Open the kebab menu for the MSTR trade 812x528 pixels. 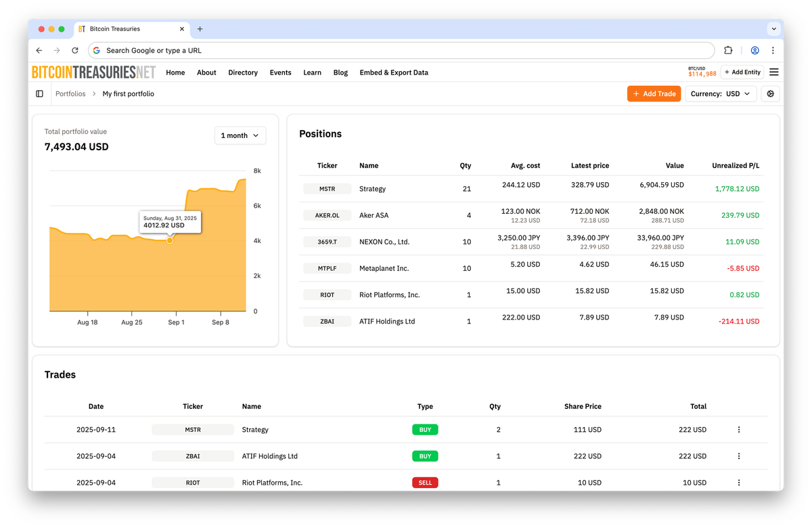point(738,429)
